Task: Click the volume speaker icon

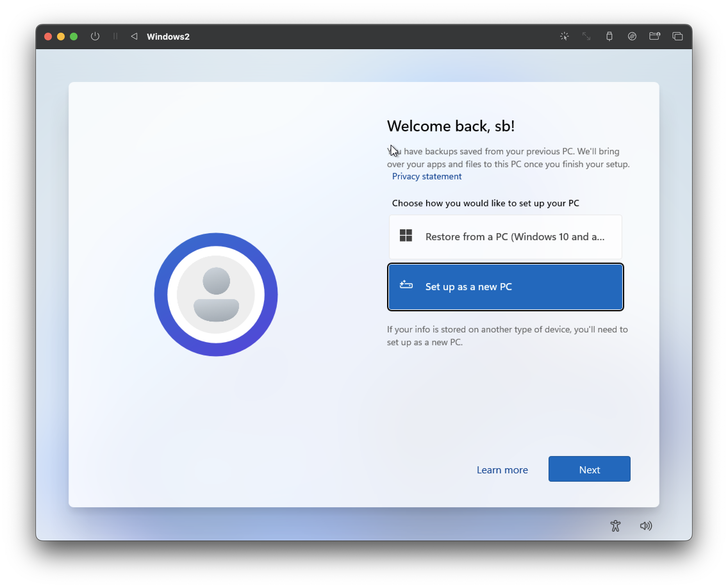Action: (646, 526)
